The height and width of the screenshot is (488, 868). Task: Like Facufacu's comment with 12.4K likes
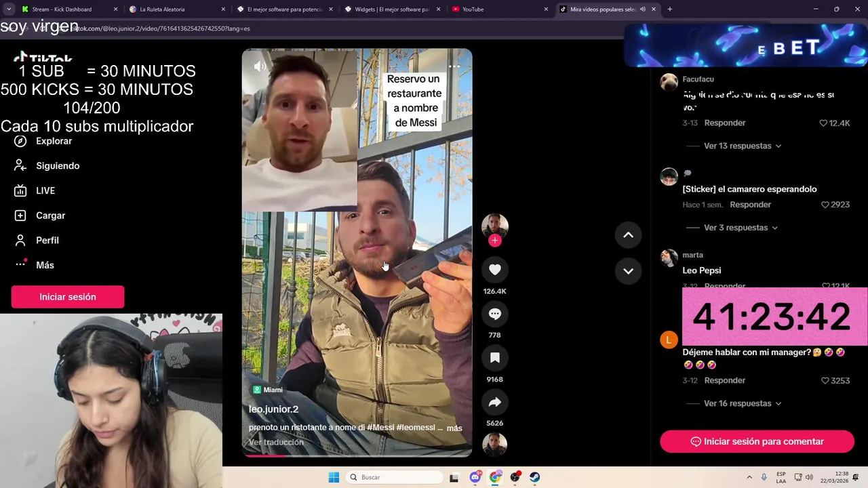(823, 123)
